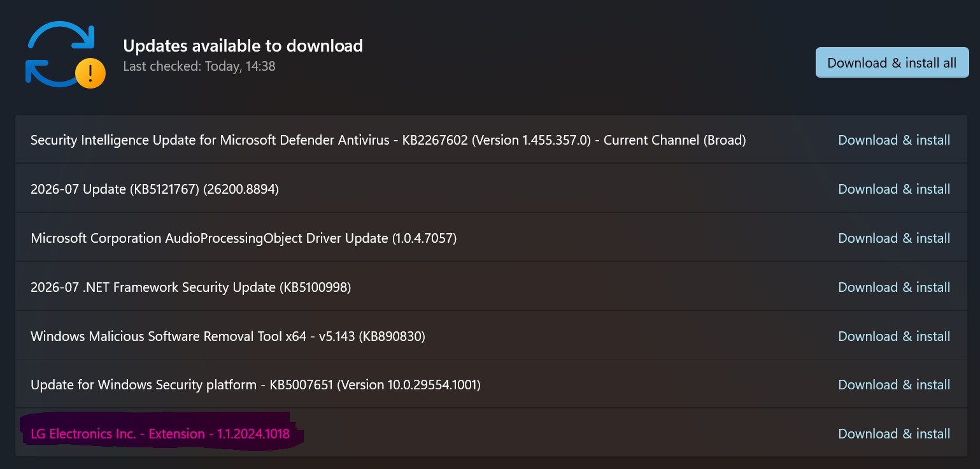Image resolution: width=980 pixels, height=469 pixels.
Task: Click the Updates available to download heading
Action: [243, 45]
